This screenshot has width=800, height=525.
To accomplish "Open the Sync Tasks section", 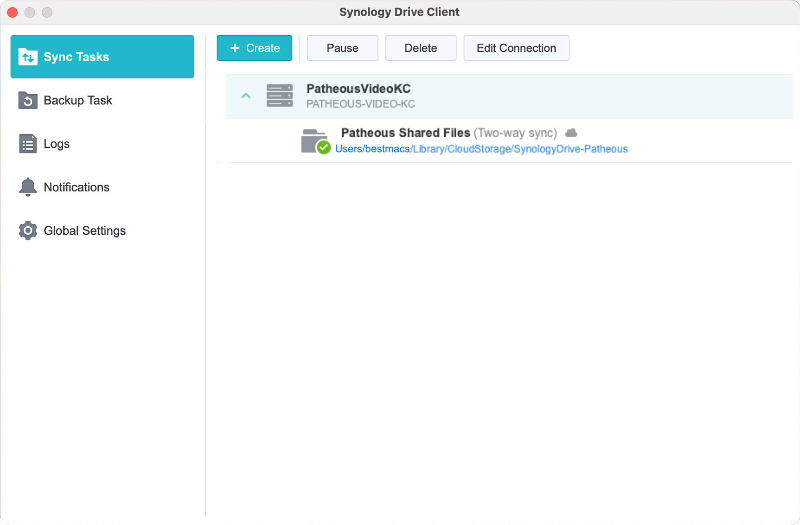I will (102, 57).
